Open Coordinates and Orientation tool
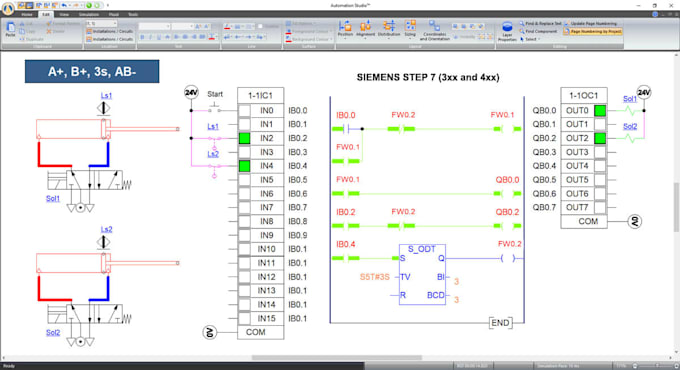Viewport: 680px width, 370px height. 434,30
